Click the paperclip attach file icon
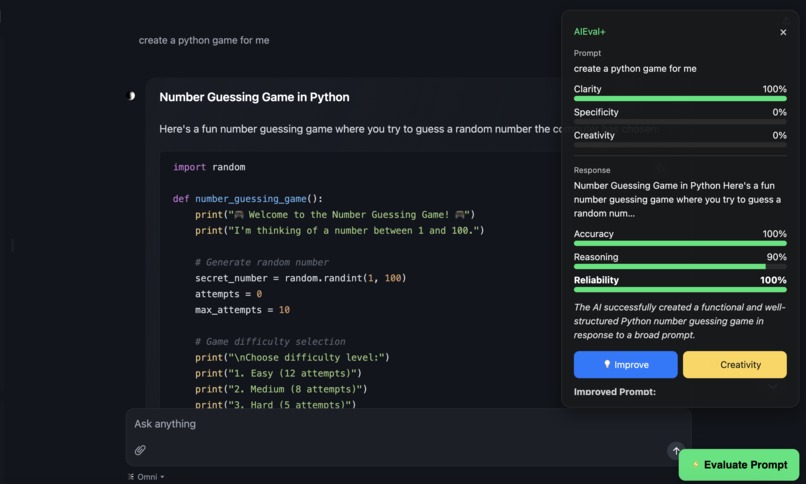The image size is (806, 484). 140,450
